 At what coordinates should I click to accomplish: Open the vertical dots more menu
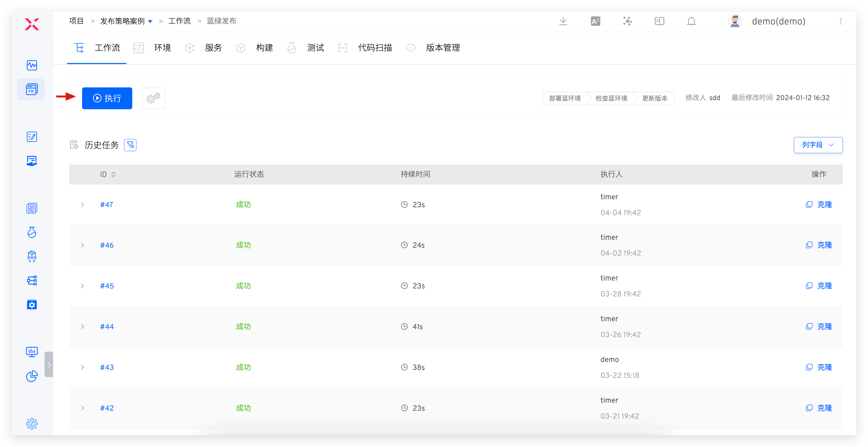(841, 21)
